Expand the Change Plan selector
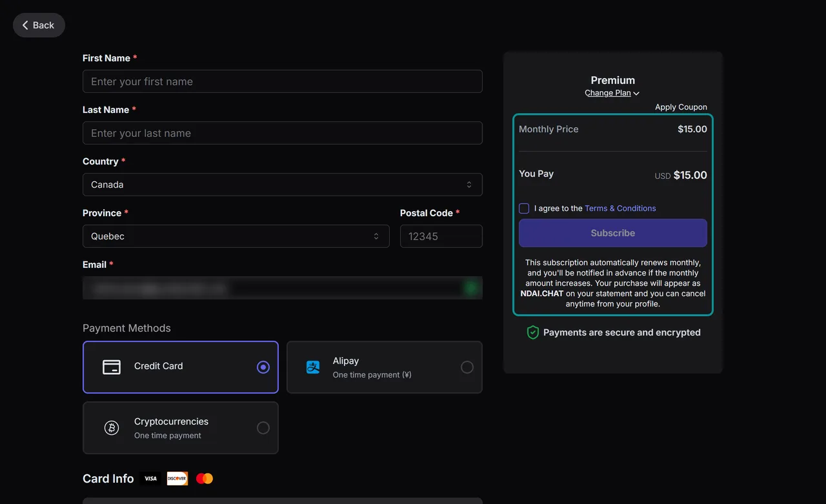 (x=612, y=93)
